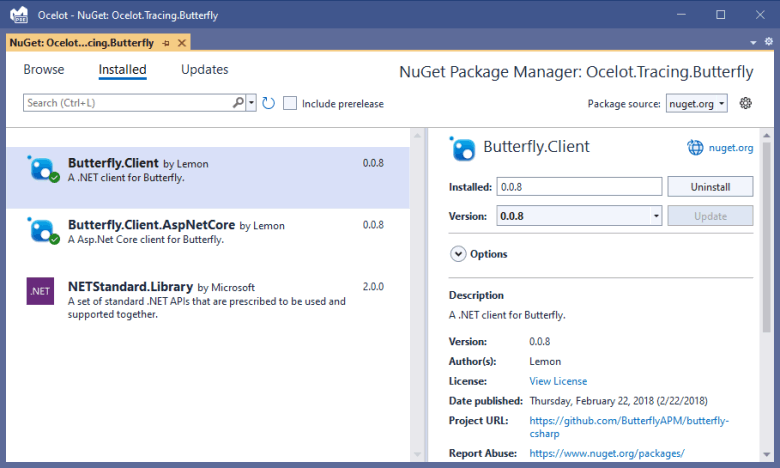Close the NuGet document tab
The width and height of the screenshot is (780, 468).
click(183, 43)
